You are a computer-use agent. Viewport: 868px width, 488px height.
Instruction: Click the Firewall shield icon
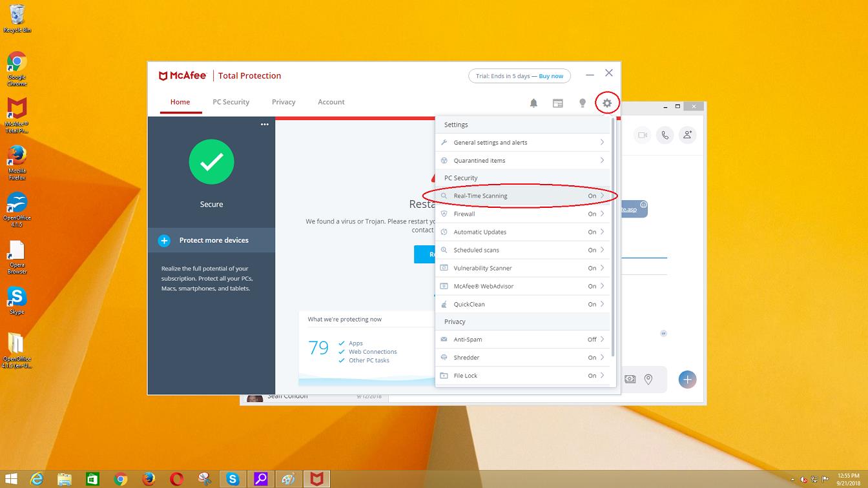pos(444,214)
